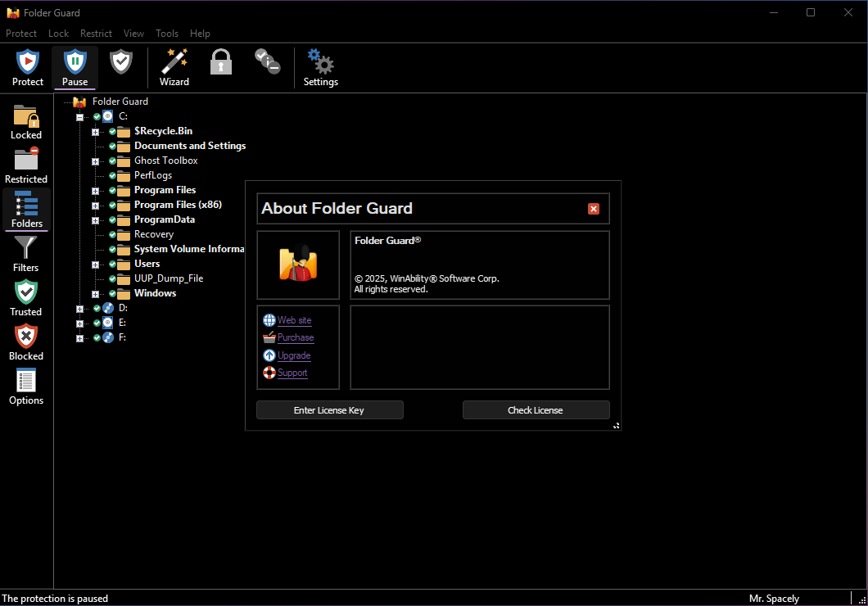Image resolution: width=868 pixels, height=606 pixels.
Task: Click the lifebuoy icon beside Support
Action: point(269,373)
